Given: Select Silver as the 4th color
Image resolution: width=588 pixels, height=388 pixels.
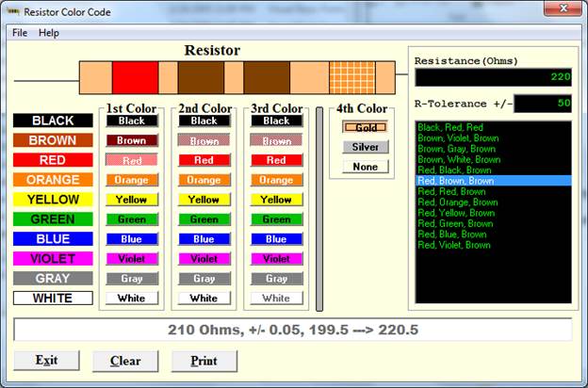Looking at the screenshot, I should (365, 147).
